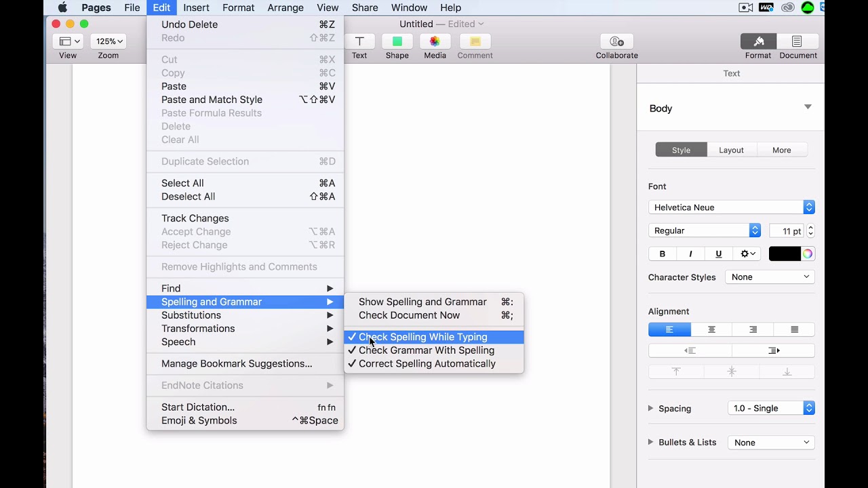Add a Comment via toolbar icon
Image resolution: width=868 pixels, height=488 pixels.
tap(475, 41)
